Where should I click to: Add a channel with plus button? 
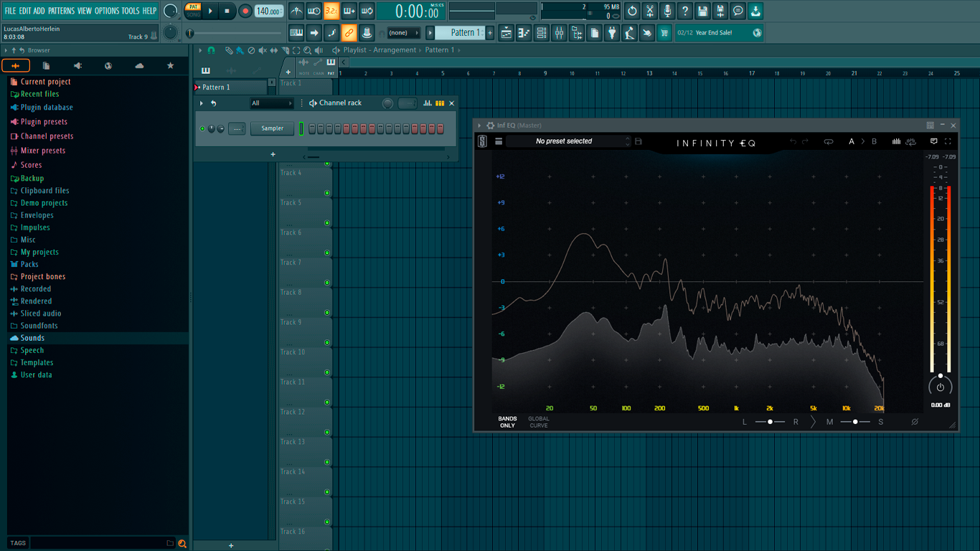coord(273,154)
